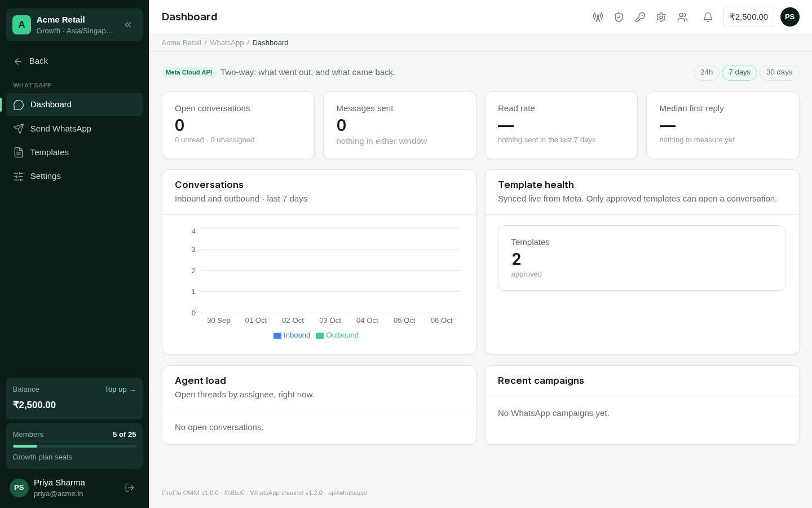Click the Members seats progress bar
The width and height of the screenshot is (812, 508).
(x=74, y=446)
